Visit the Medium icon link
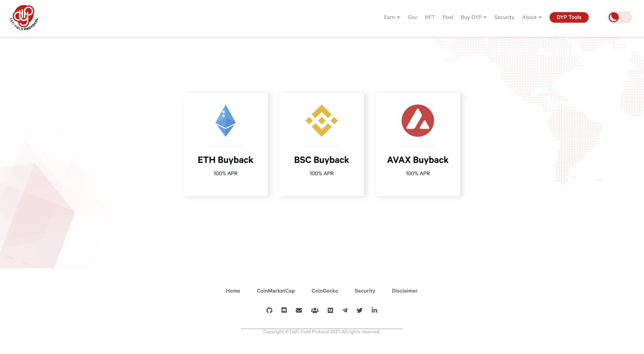 click(330, 310)
